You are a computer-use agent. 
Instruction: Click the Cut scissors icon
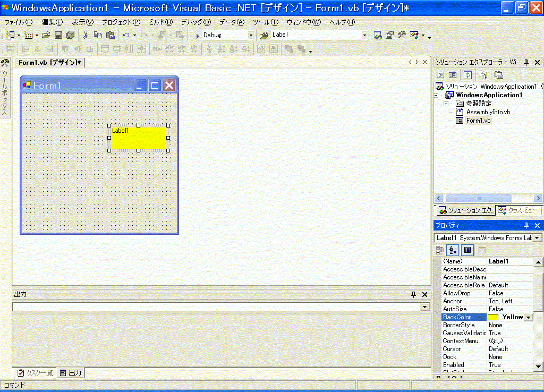point(86,35)
